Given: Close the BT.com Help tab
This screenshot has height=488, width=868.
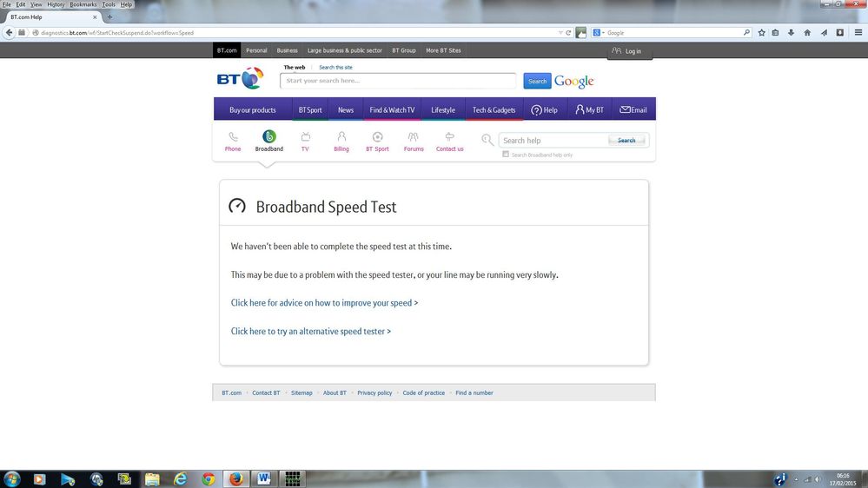Looking at the screenshot, I should pyautogui.click(x=95, y=17).
